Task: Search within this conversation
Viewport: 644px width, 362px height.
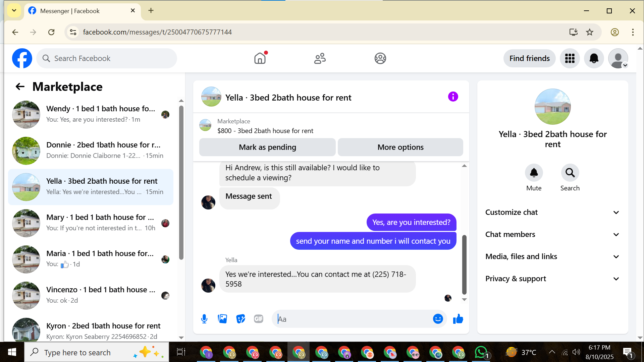Action: point(570,173)
